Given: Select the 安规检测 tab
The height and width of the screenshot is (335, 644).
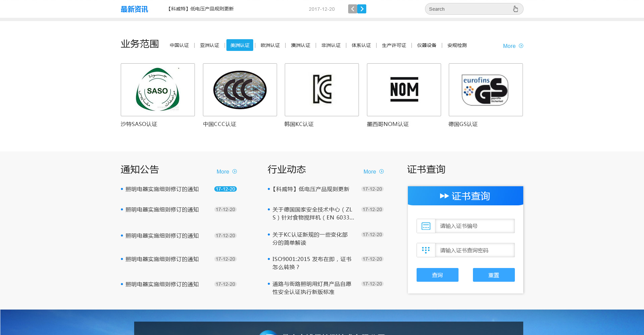Looking at the screenshot, I should (x=457, y=45).
